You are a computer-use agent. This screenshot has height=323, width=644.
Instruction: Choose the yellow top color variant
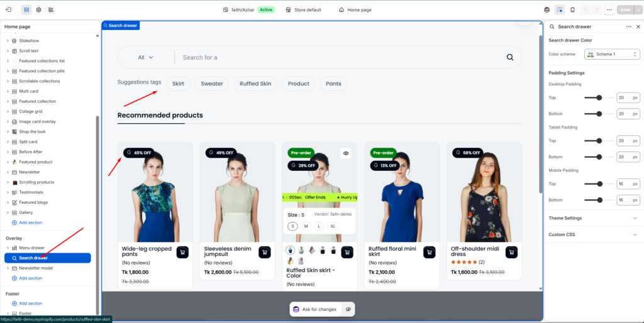click(291, 261)
